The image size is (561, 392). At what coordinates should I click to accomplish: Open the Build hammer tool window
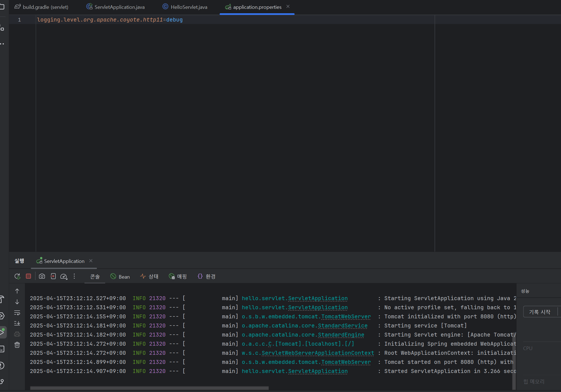(2, 299)
